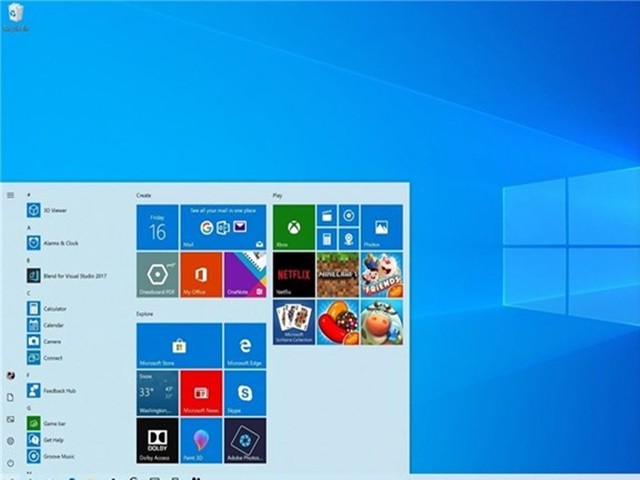Open the user account avatar in Start sidebar

(x=11, y=375)
